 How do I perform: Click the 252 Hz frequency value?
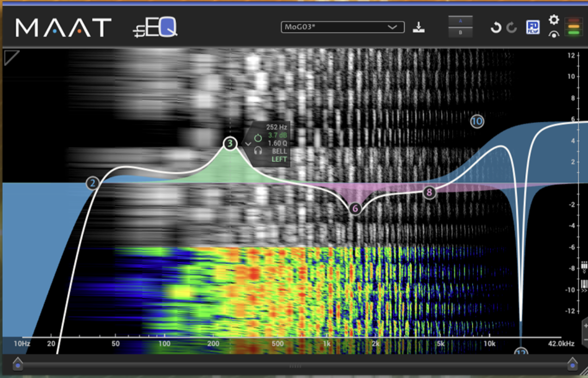[277, 127]
